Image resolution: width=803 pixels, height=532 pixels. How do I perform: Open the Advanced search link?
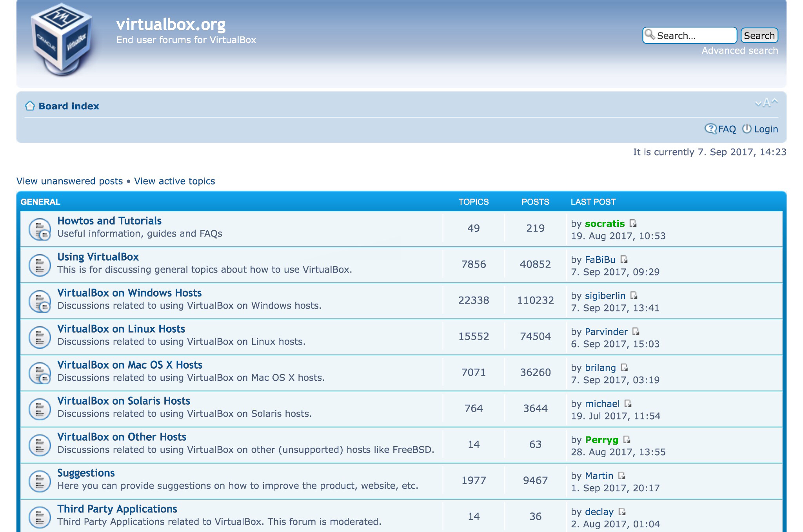click(x=739, y=51)
